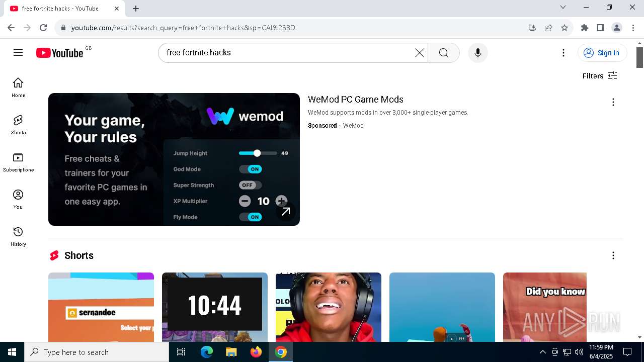Open the 10:44 Shorts thumbnail
Screen dimensions: 644x362
215,307
